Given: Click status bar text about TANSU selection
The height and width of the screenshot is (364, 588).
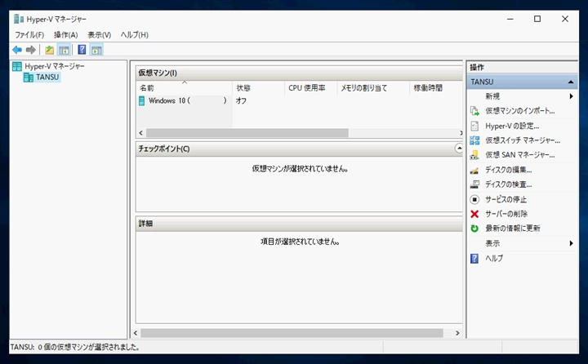Looking at the screenshot, I should pos(74,347).
